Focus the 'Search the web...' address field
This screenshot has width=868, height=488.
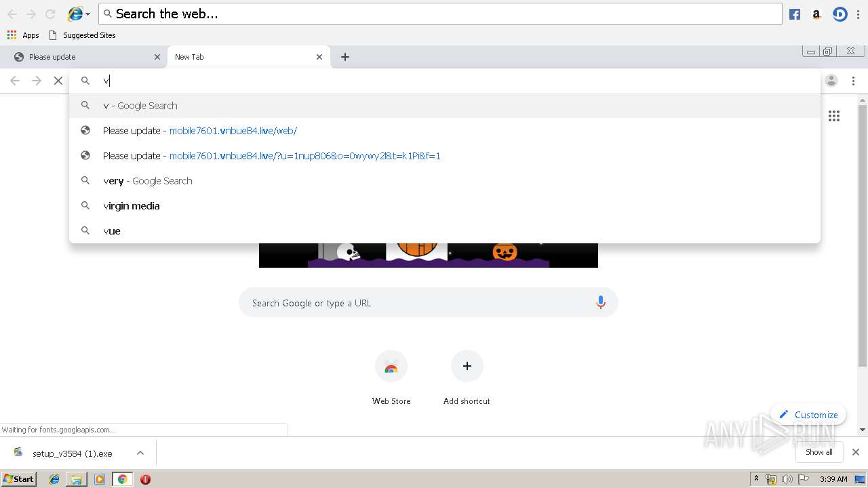tap(440, 14)
